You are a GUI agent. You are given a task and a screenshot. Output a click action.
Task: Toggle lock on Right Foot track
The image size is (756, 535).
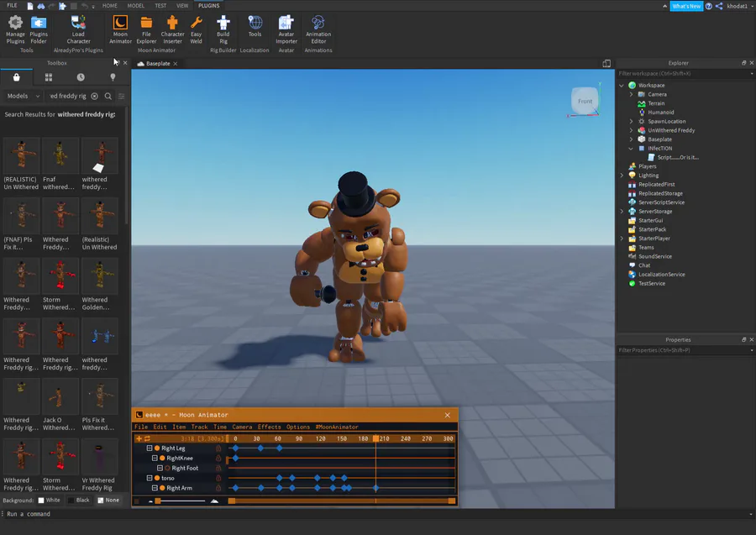pyautogui.click(x=218, y=468)
